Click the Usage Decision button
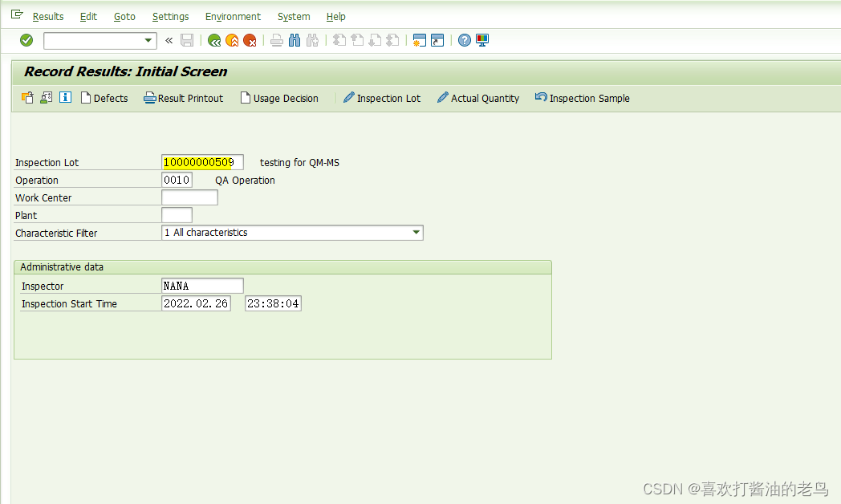Screen dimensions: 841x504 (x=279, y=98)
